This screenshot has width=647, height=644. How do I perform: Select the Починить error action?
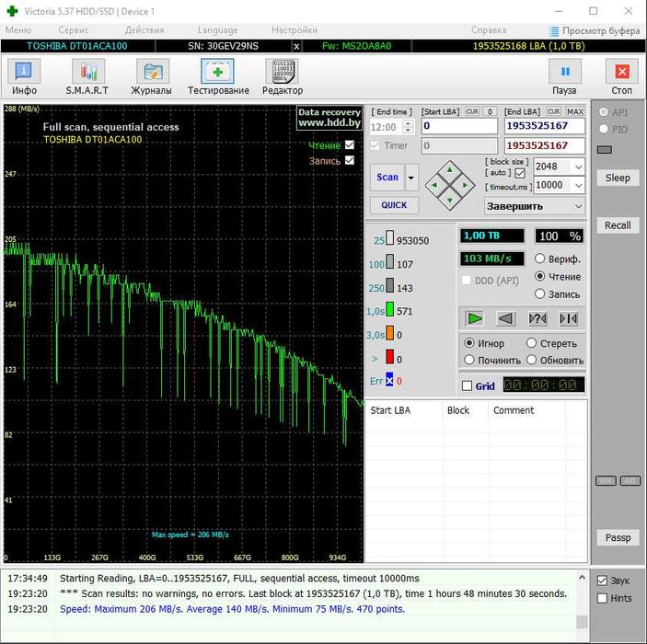pos(469,360)
